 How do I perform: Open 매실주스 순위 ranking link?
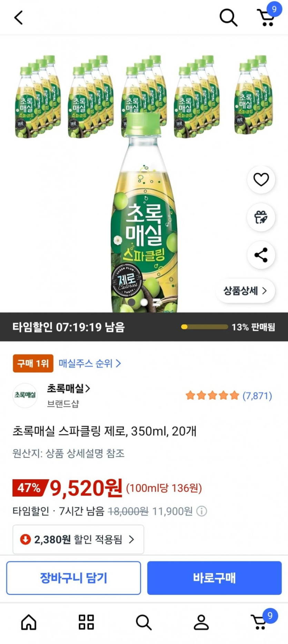[90, 363]
